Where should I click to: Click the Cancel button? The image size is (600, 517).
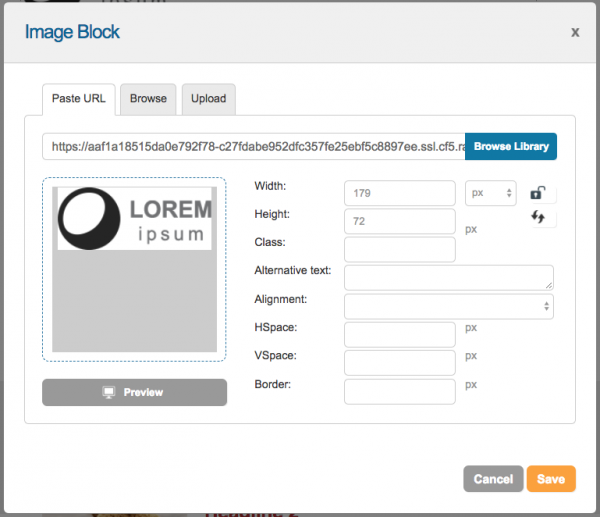493,479
